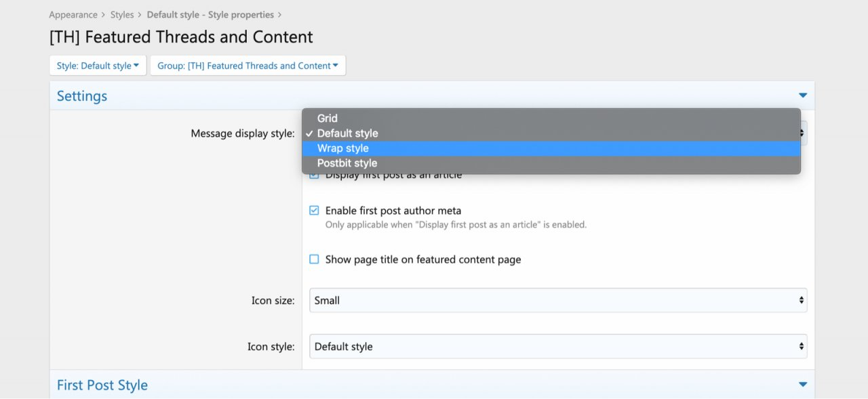This screenshot has width=868, height=399.
Task: Open the Icon style dropdown
Action: tap(557, 346)
